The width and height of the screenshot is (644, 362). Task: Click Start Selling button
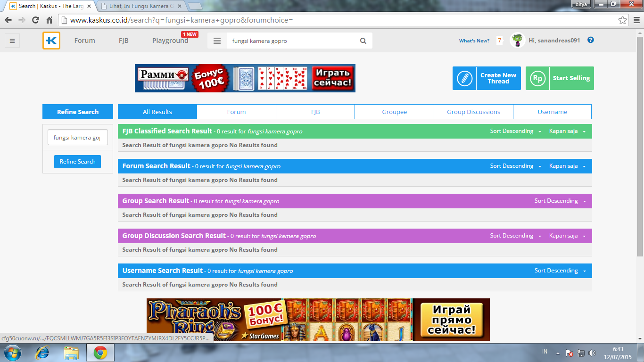(x=560, y=78)
